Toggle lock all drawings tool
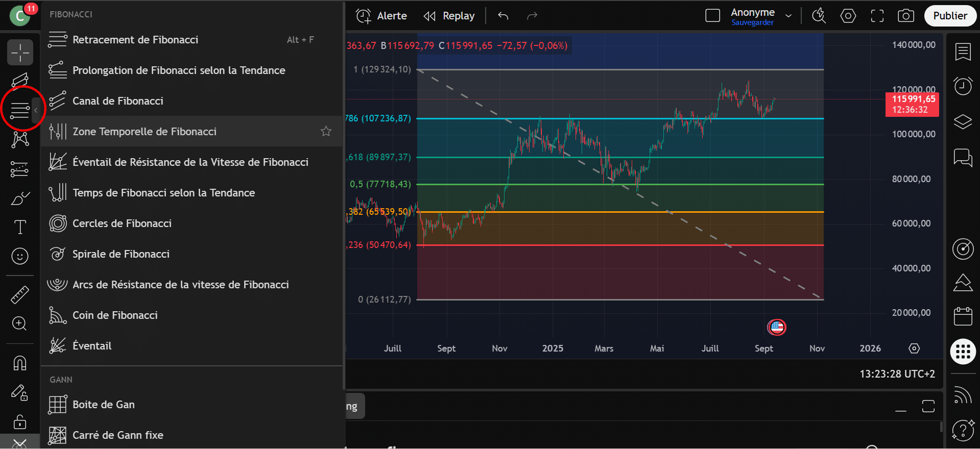980x449 pixels. [x=20, y=422]
